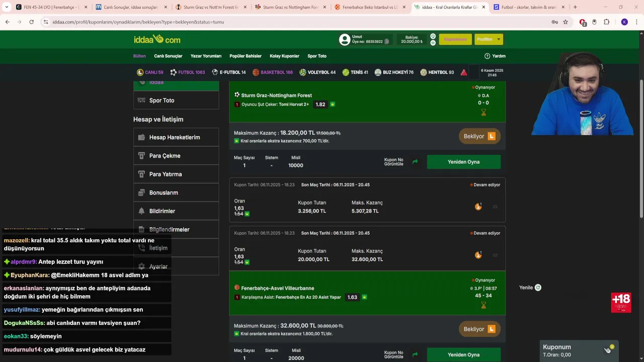Open Chrome profile K avatar
The height and width of the screenshot is (362, 644).
(x=624, y=22)
